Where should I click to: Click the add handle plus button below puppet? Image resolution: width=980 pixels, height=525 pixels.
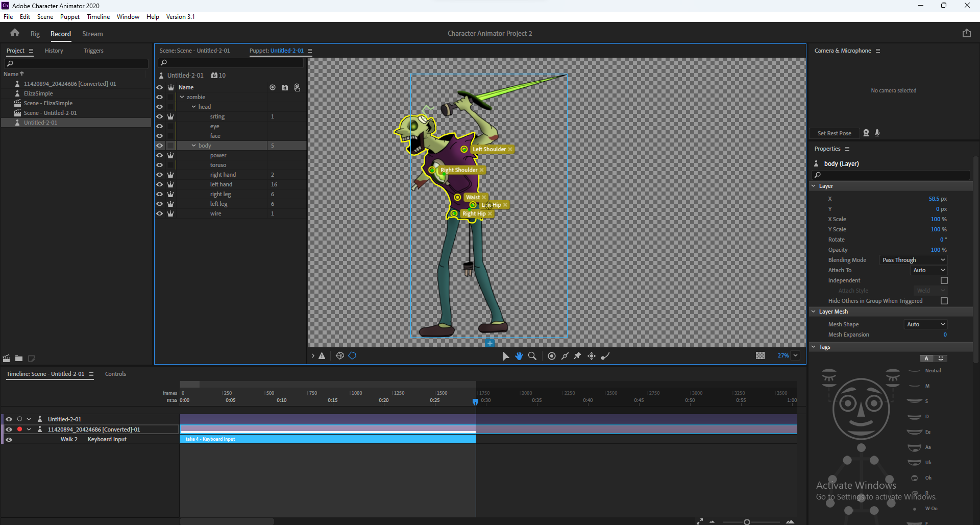click(490, 343)
